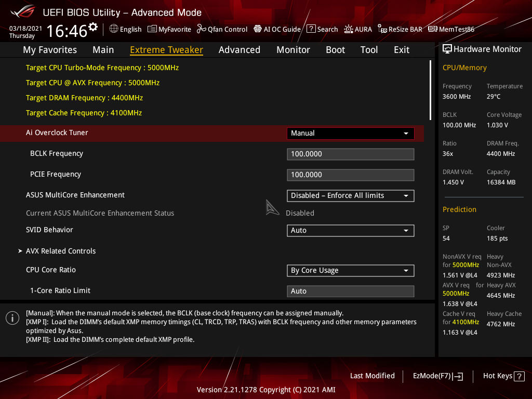Click the 16:46 clock display
The width and height of the screenshot is (532, 399).
[67, 31]
